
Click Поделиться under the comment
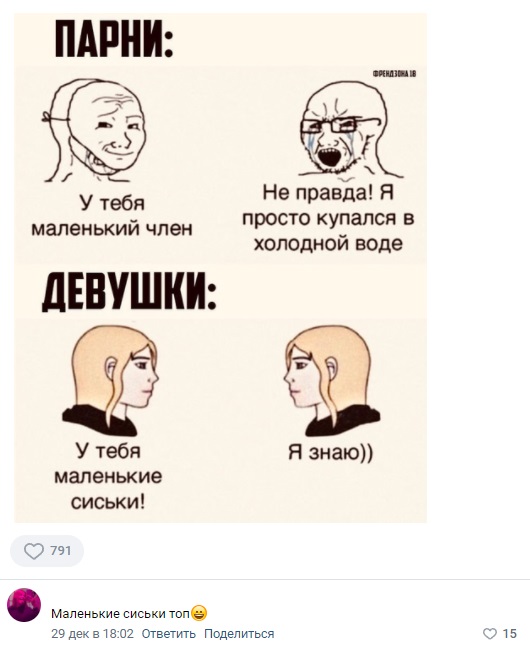pyautogui.click(x=239, y=634)
